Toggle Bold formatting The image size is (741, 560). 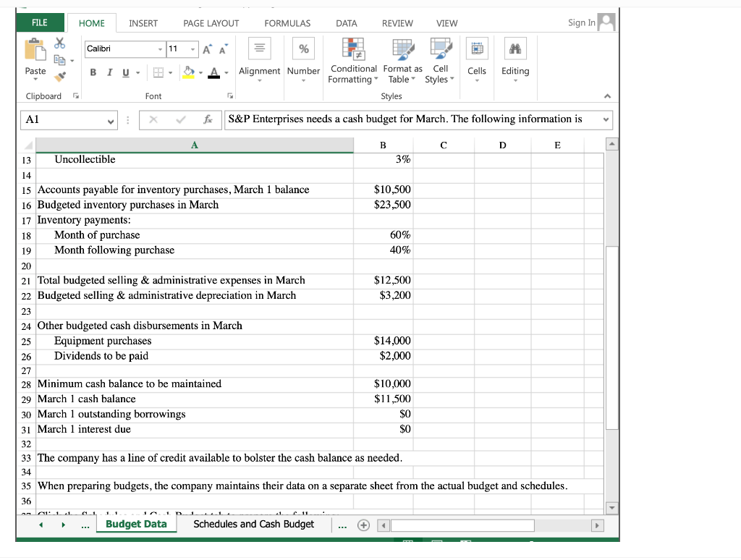click(93, 72)
